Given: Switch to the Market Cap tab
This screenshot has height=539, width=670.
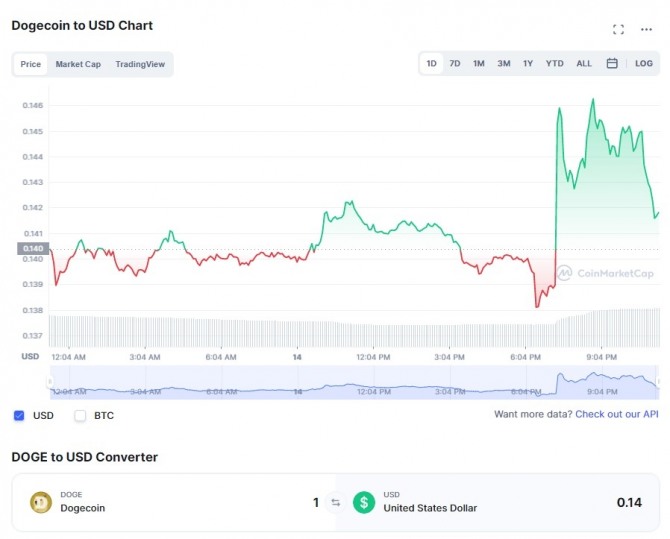Looking at the screenshot, I should tap(78, 65).
